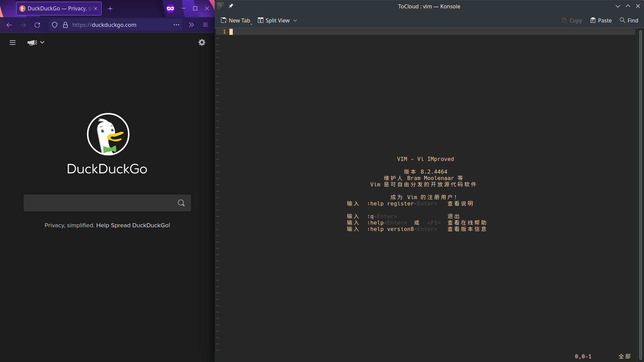Open DuckDuckGo settings gear
Screen dimensions: 644x362
click(x=202, y=42)
